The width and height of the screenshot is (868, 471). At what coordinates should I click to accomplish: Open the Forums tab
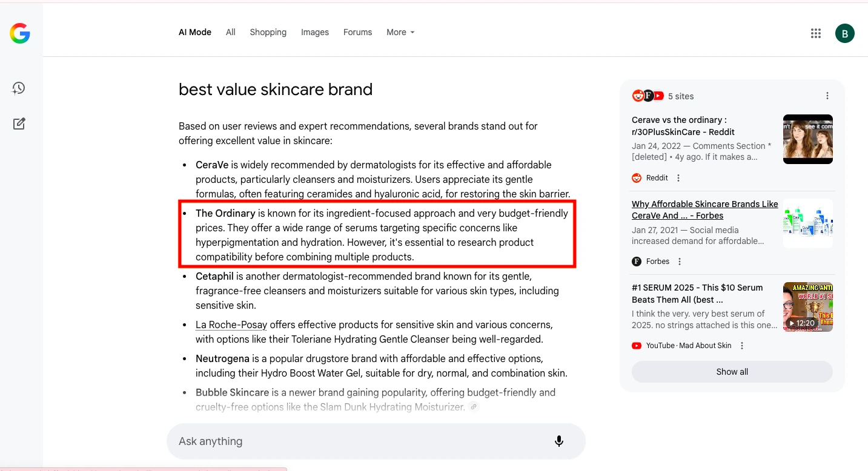[x=357, y=32]
